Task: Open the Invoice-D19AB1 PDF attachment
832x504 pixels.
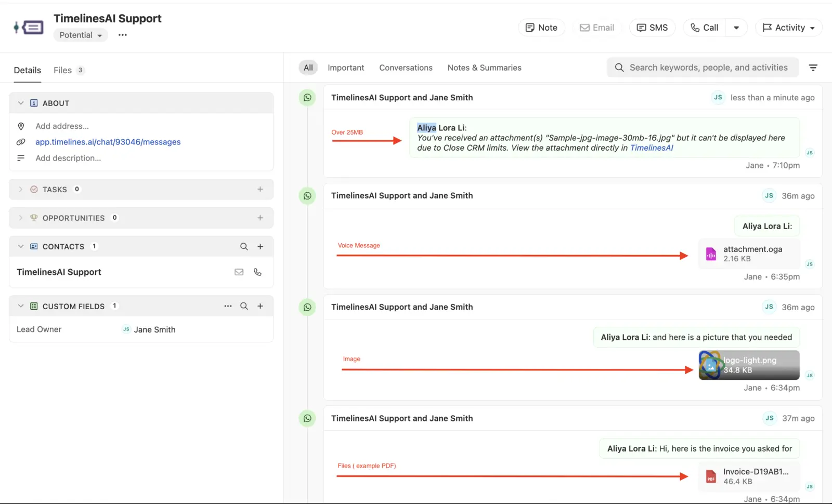Action: coord(749,476)
